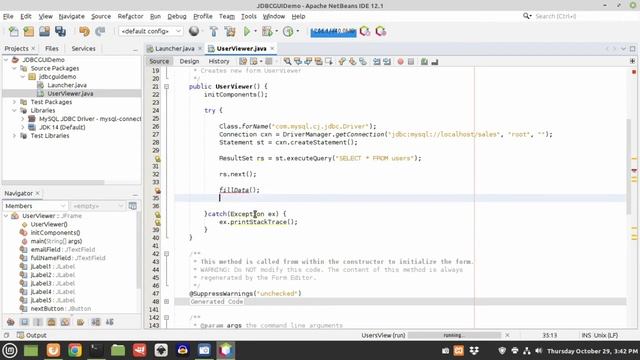640x360 pixels.
Task: Click the hint bulb at line 34
Action: pos(158,190)
